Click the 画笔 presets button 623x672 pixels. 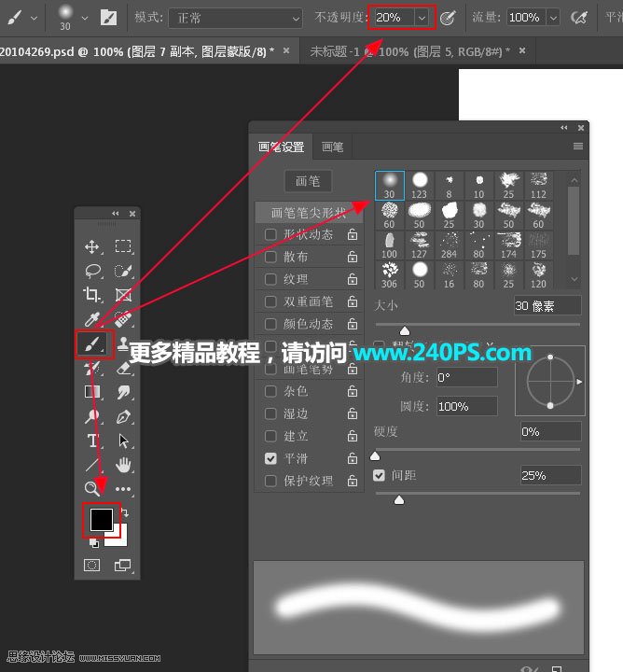coord(308,181)
